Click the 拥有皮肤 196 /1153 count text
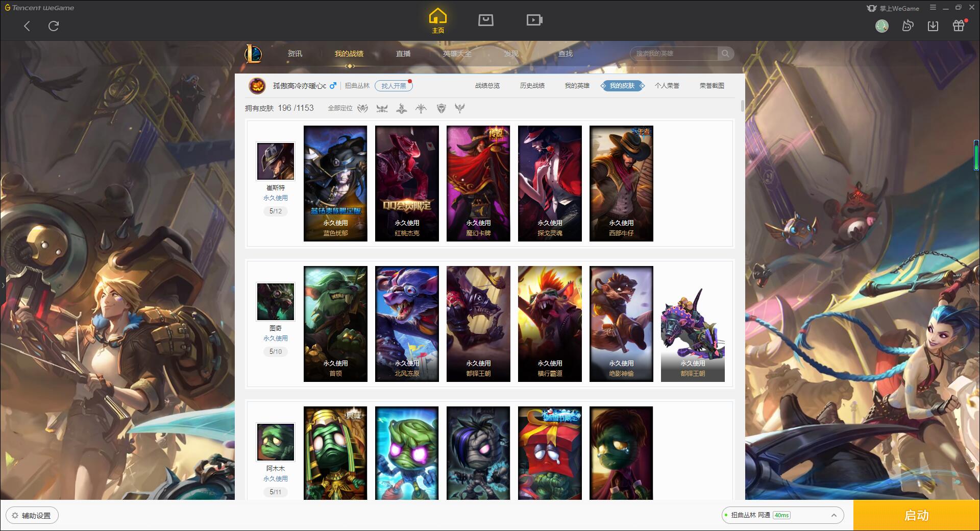Image resolution: width=980 pixels, height=531 pixels. [279, 108]
